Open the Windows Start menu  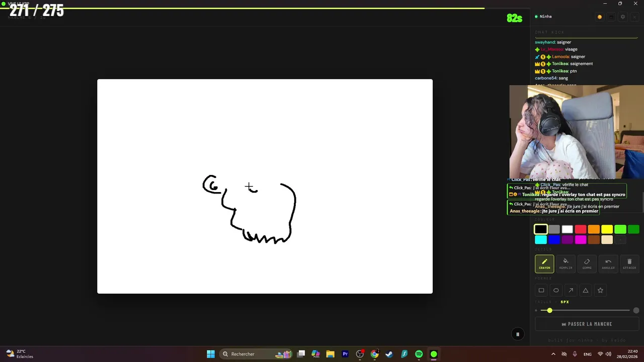(211, 354)
